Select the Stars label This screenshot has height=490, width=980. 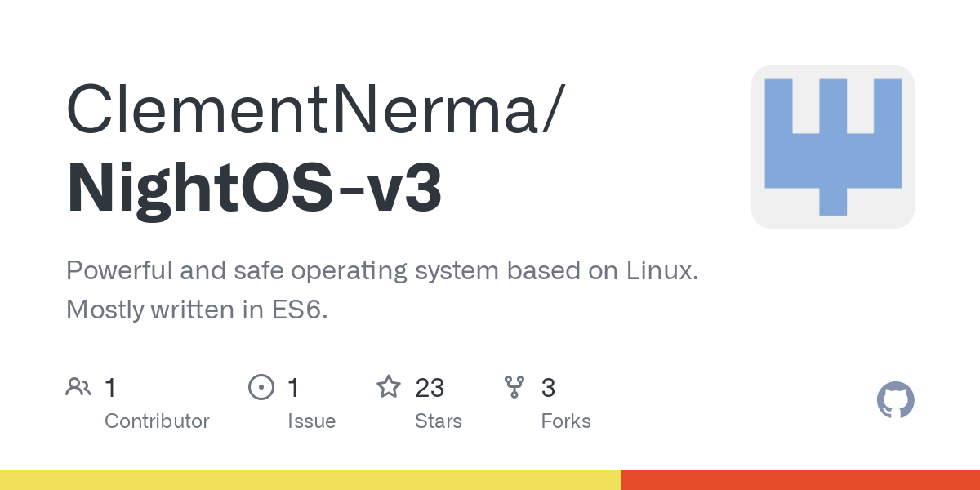point(439,421)
